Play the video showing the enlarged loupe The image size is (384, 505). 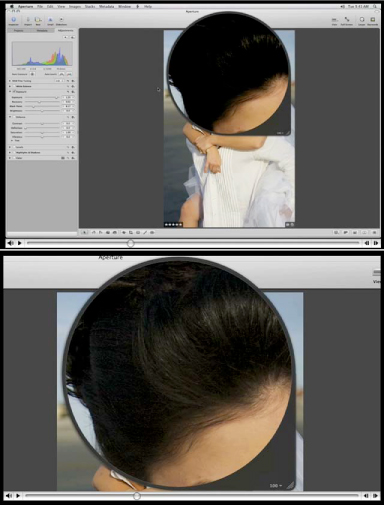click(18, 496)
